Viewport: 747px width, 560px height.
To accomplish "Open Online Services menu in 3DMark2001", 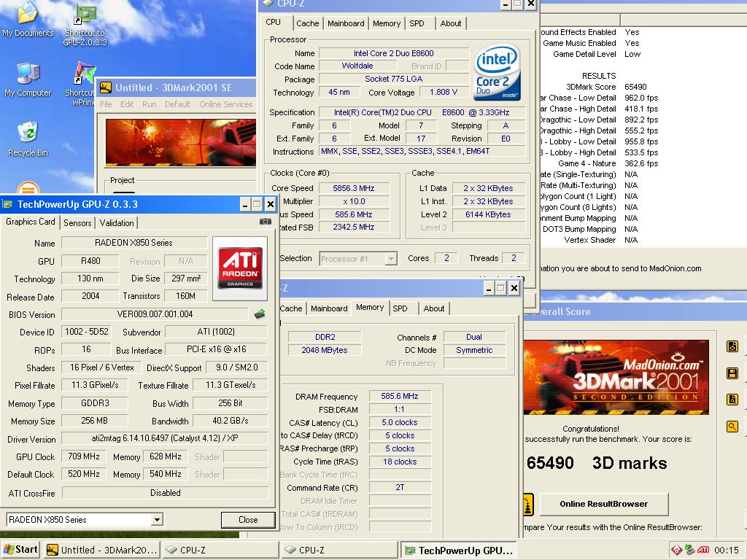I will coord(226,104).
